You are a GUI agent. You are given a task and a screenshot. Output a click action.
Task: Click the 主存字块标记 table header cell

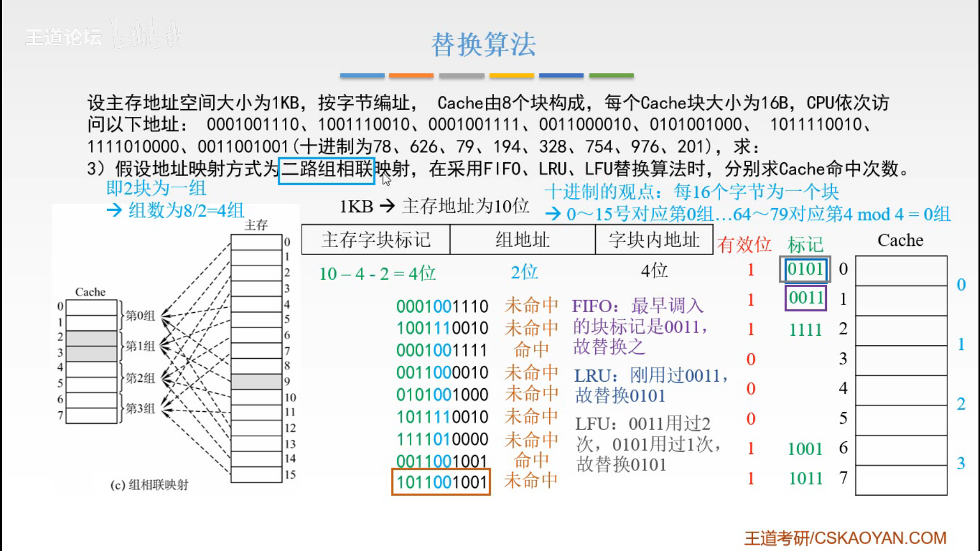376,240
